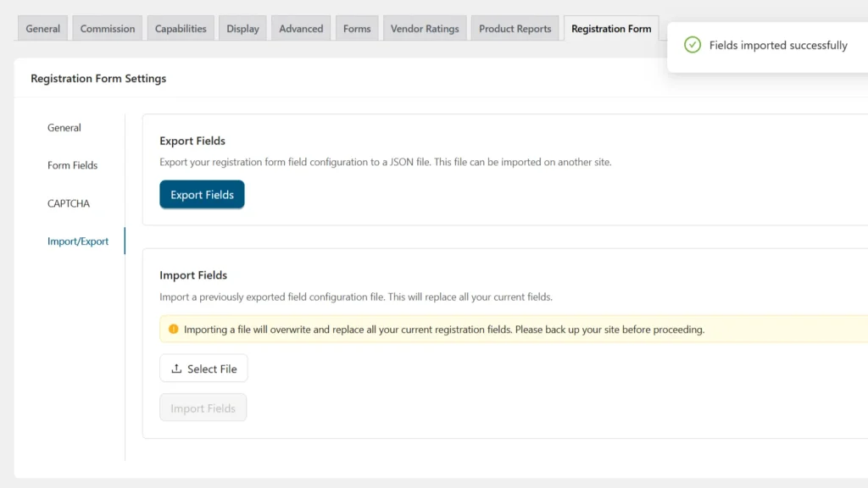This screenshot has height=488, width=868.
Task: Switch to the Commission tab
Action: pos(108,29)
